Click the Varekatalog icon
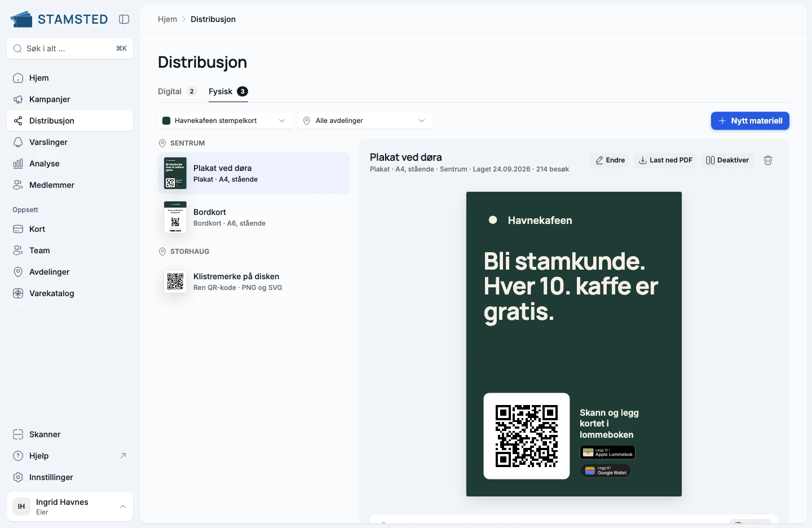 [18, 293]
